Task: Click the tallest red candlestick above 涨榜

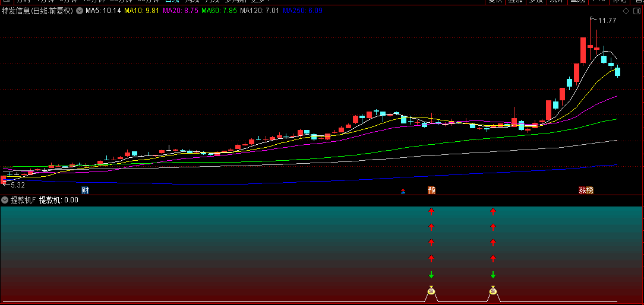Action: (583, 50)
